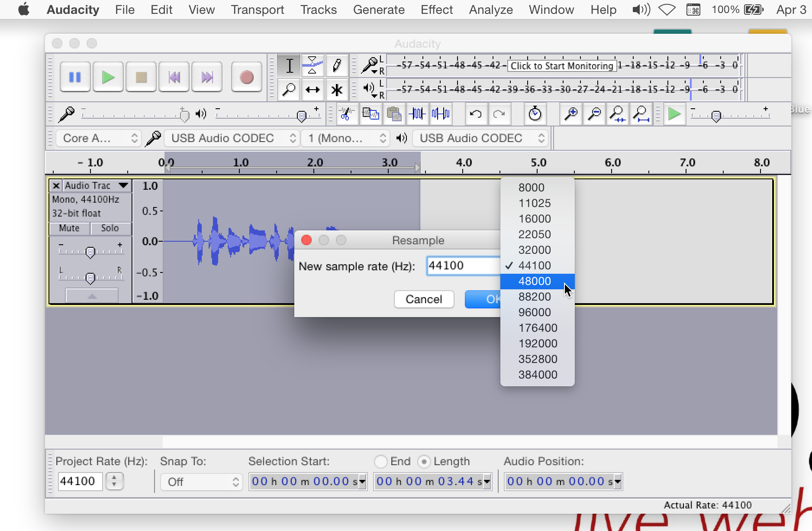Switch to the Draw tool
The image size is (812, 531).
point(337,65)
